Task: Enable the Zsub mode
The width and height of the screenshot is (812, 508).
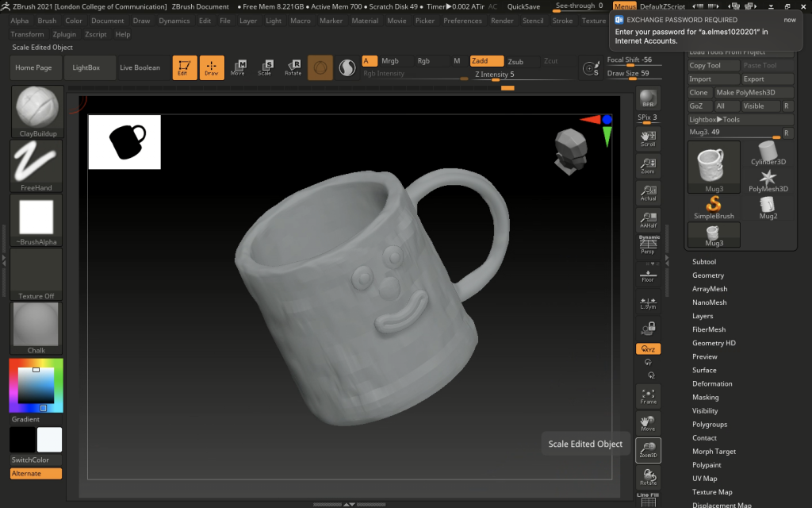Action: (515, 61)
